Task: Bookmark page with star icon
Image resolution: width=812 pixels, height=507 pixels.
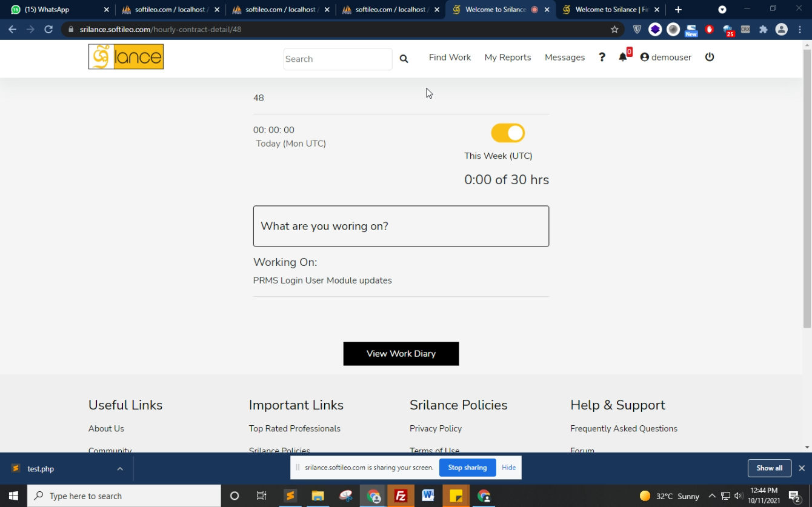Action: click(614, 29)
